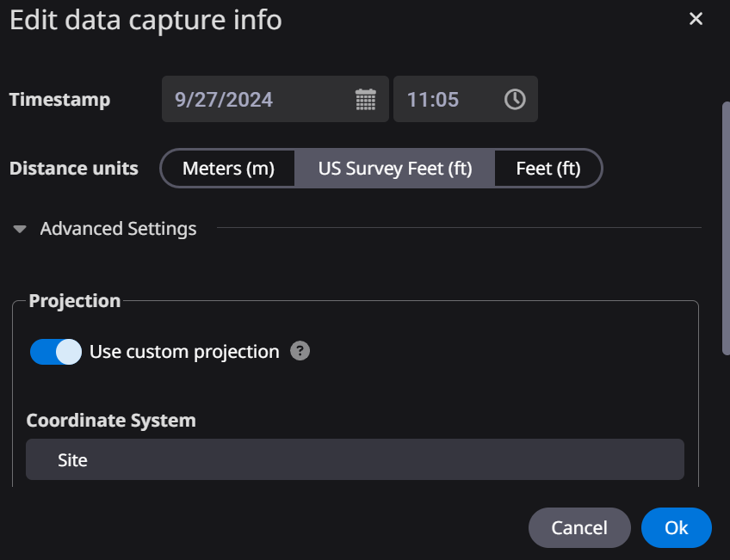Disable the Use custom projection switch
The image size is (730, 560).
click(56, 352)
